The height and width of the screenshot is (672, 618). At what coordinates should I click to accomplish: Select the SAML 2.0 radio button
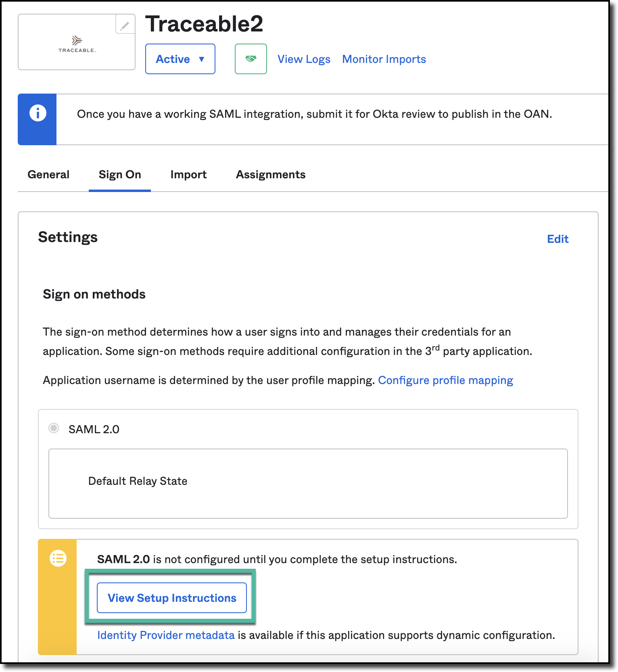click(54, 428)
